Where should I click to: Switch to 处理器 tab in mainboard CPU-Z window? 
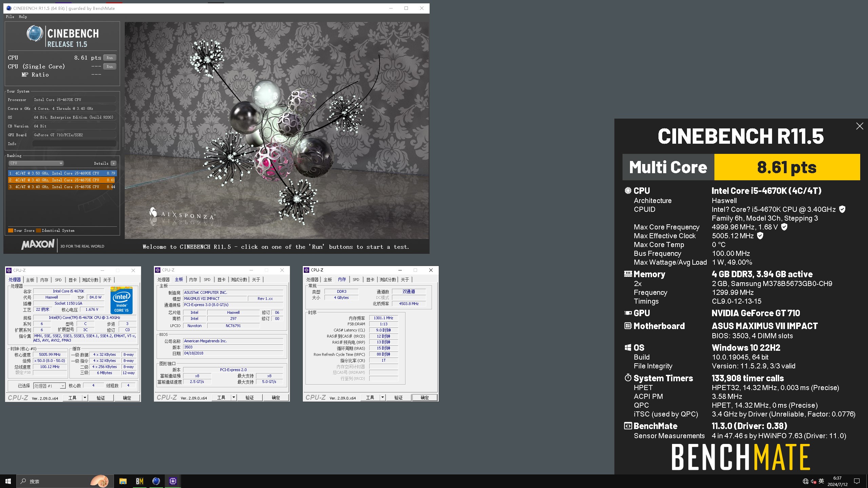coord(163,280)
